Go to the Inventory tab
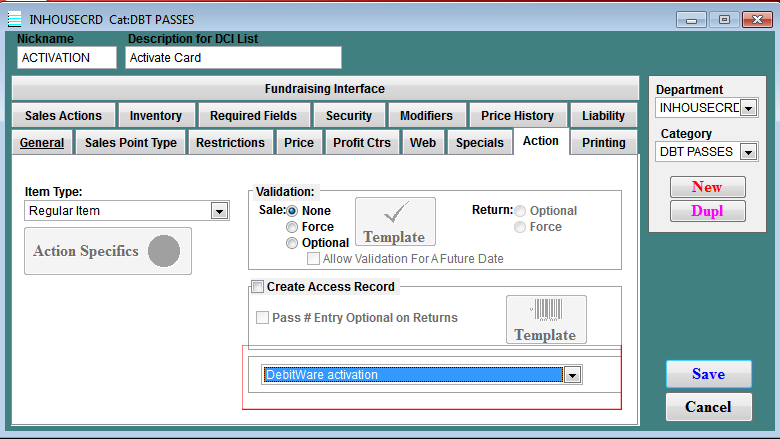Screen dimensions: 780x439 156,115
